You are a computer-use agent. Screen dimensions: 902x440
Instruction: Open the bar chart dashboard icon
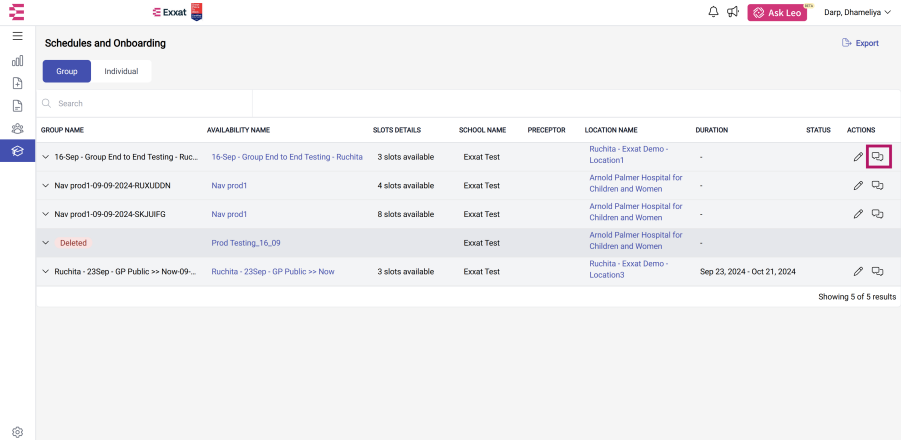[17, 60]
